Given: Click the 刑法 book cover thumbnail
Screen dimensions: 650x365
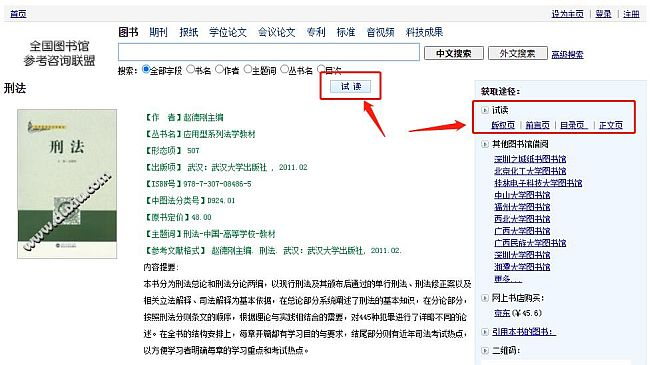Looking at the screenshot, I should (67, 184).
